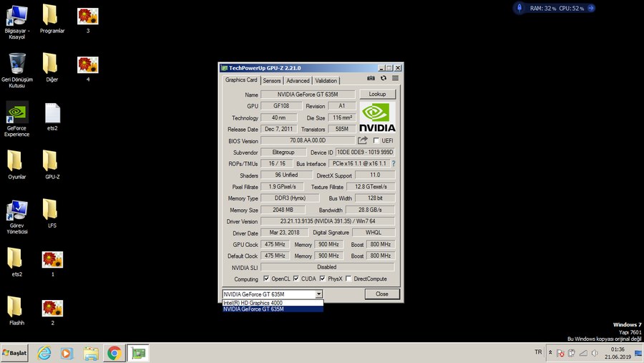The image size is (644, 363).
Task: Click the Driver Version field
Action: click(x=328, y=221)
